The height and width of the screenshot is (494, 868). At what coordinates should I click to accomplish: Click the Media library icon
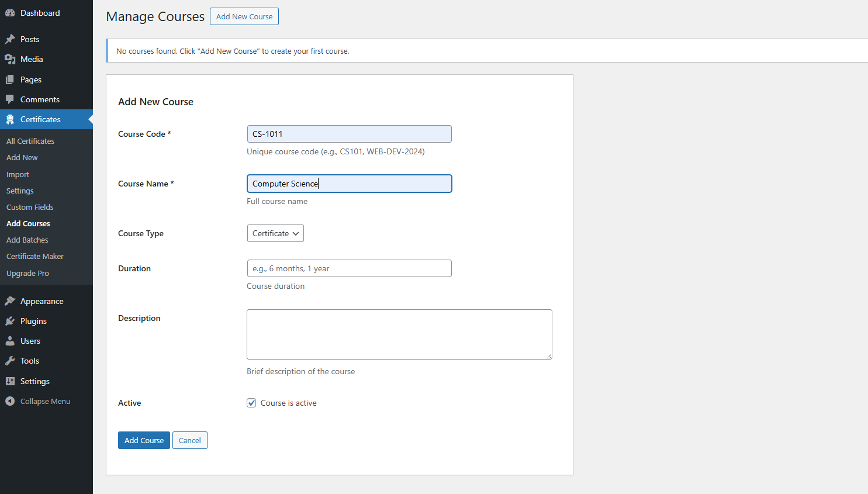click(10, 59)
